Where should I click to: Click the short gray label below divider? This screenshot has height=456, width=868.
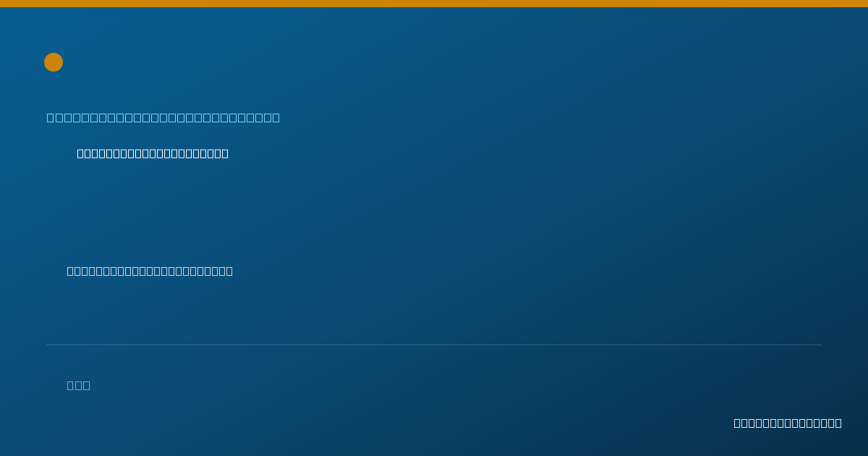(x=79, y=385)
